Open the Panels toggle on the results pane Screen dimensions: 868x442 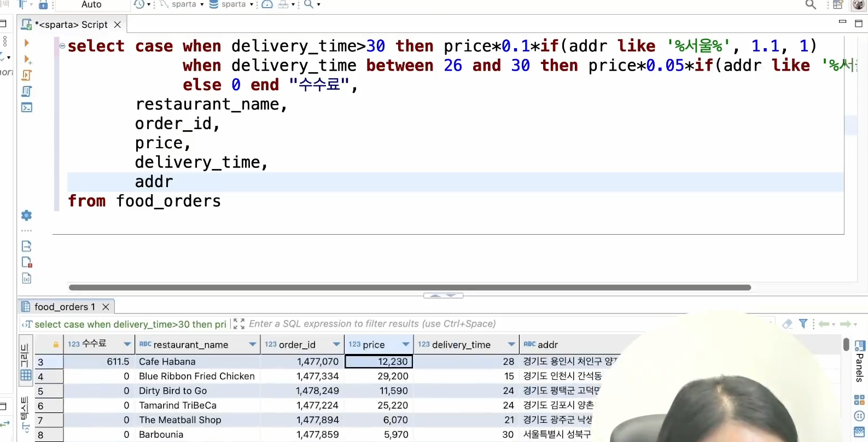tap(859, 361)
